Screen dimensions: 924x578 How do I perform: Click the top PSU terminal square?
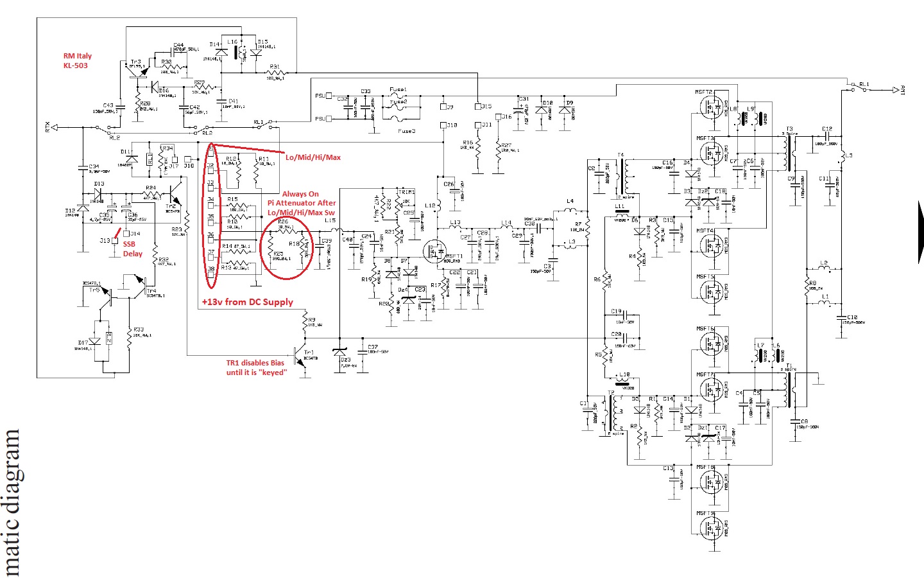(329, 96)
